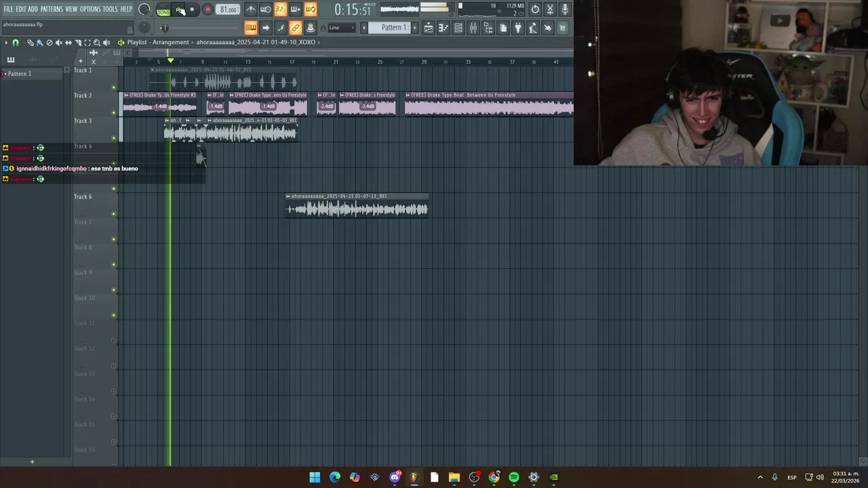Viewport: 868px width, 488px height.
Task: Toggle typing keyboard to piano icon
Action: pyautogui.click(x=251, y=28)
